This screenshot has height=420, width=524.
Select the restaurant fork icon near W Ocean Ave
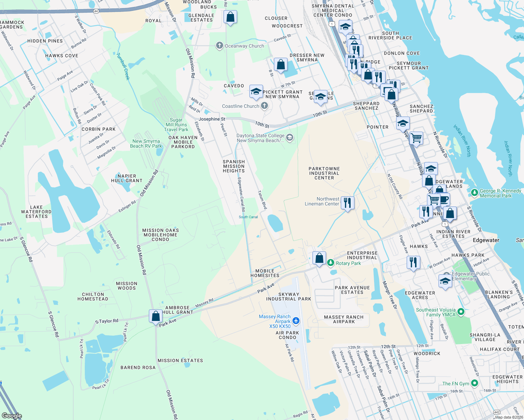point(413,261)
